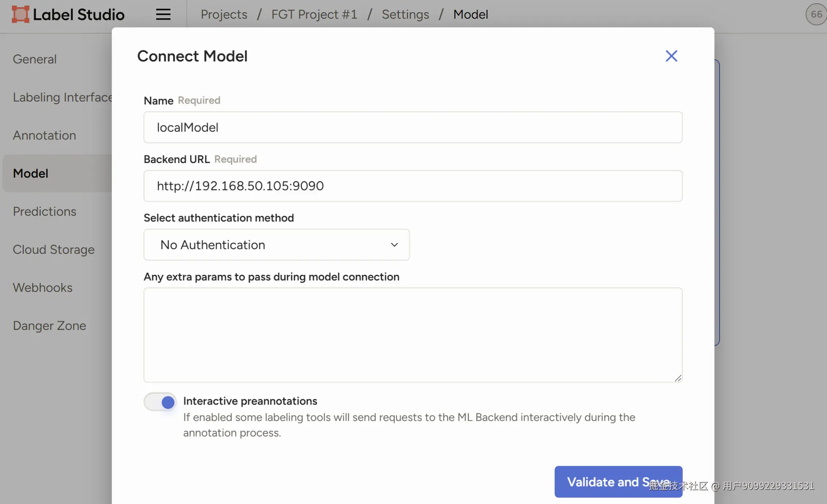Open FGT Project #1 breadcrumb
Image resolution: width=827 pixels, height=504 pixels.
tap(314, 14)
